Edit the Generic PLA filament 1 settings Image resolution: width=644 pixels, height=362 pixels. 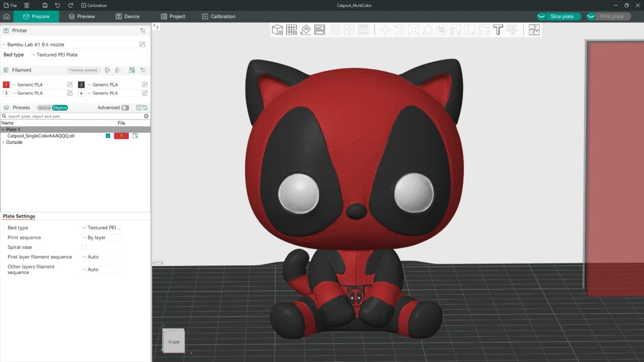coord(70,85)
